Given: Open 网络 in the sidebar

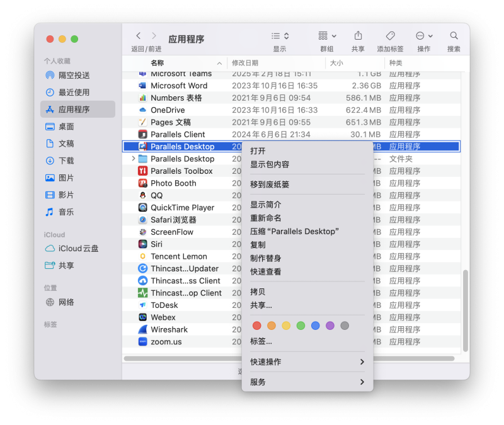Looking at the screenshot, I should 77,302.
